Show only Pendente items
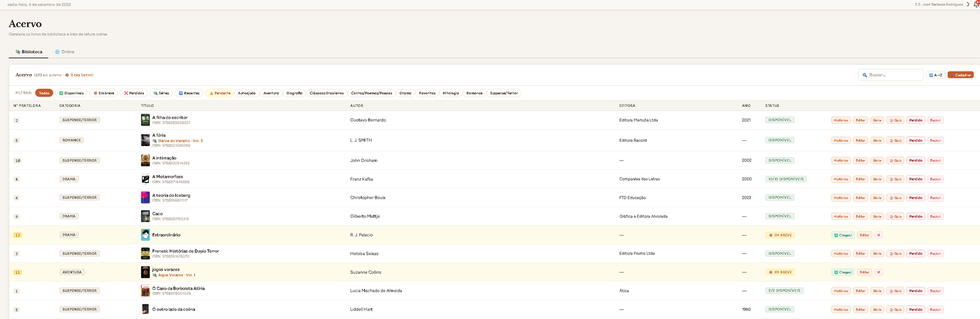The image size is (980, 319). click(x=219, y=93)
